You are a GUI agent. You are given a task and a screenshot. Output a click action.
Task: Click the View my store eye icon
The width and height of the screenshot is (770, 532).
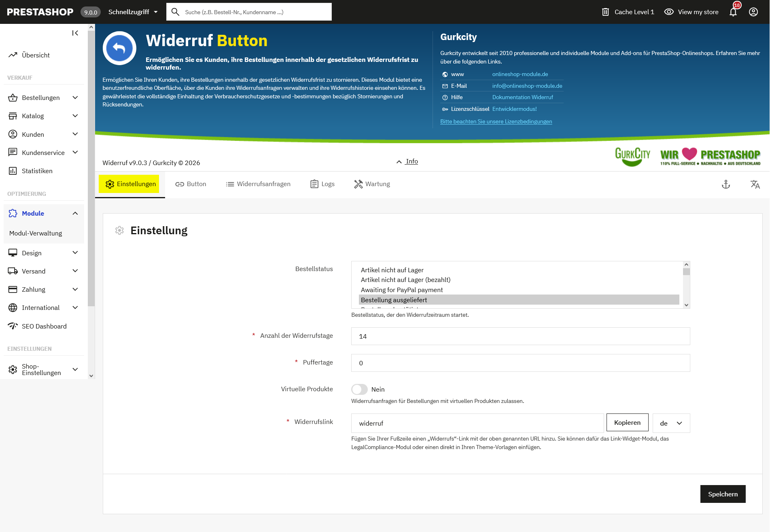point(669,12)
